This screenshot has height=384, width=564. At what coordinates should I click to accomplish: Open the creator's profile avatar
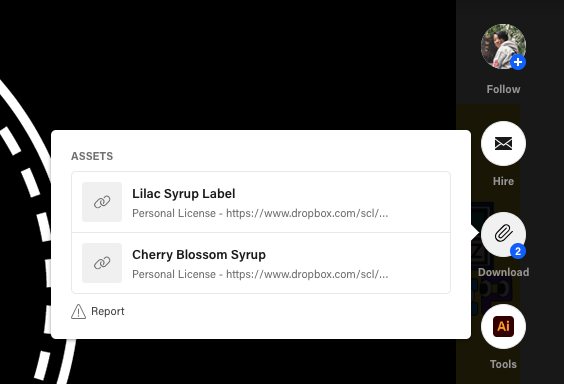pyautogui.click(x=503, y=47)
